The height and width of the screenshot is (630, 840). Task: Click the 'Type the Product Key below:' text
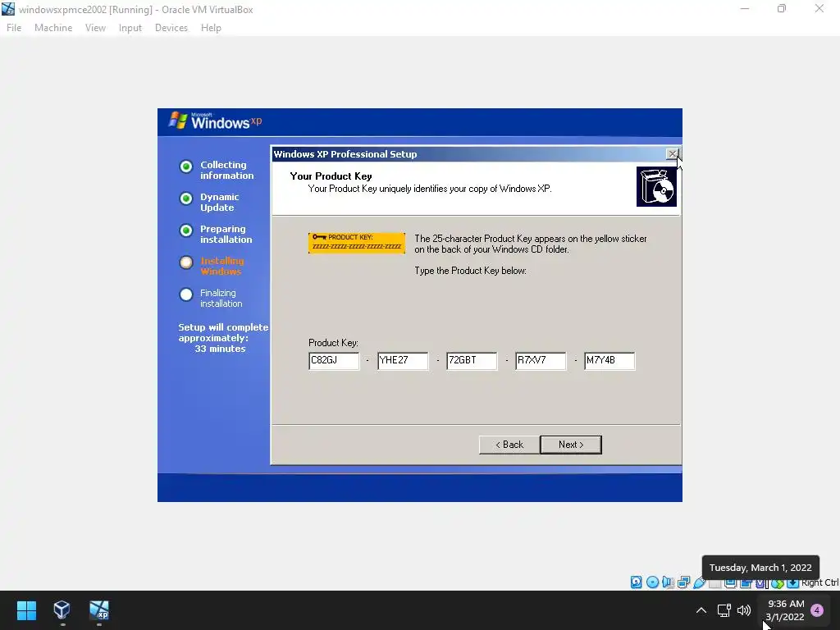coord(470,271)
